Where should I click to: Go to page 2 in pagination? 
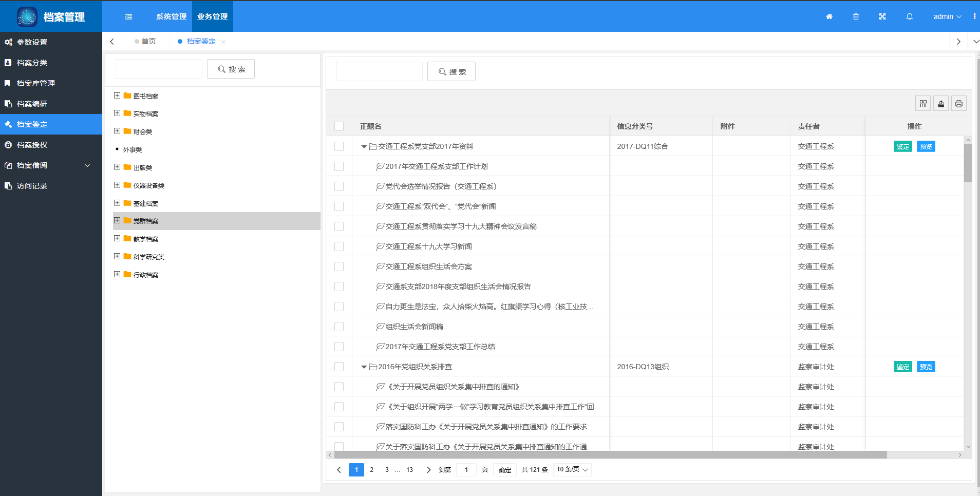(x=371, y=469)
